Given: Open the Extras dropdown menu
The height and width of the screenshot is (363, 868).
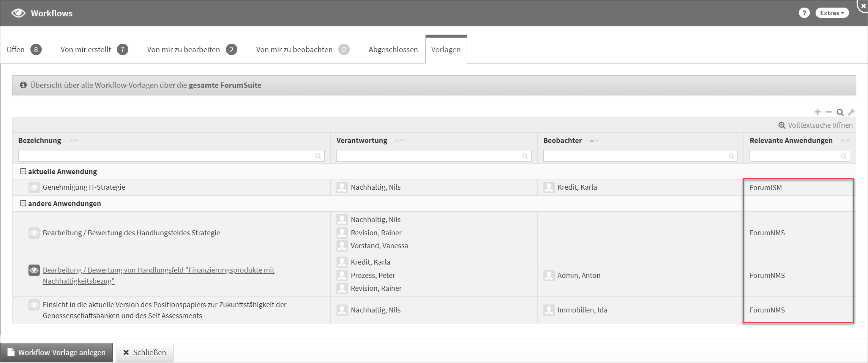Looking at the screenshot, I should click(832, 13).
